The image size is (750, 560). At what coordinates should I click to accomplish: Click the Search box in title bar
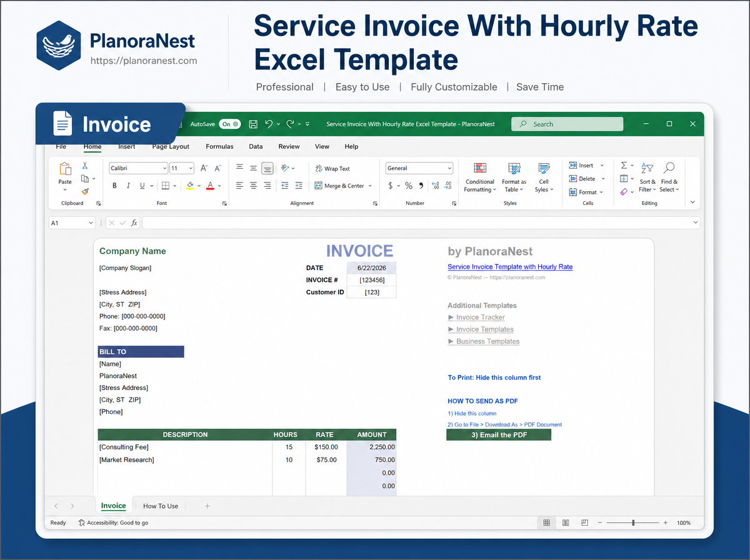click(567, 124)
